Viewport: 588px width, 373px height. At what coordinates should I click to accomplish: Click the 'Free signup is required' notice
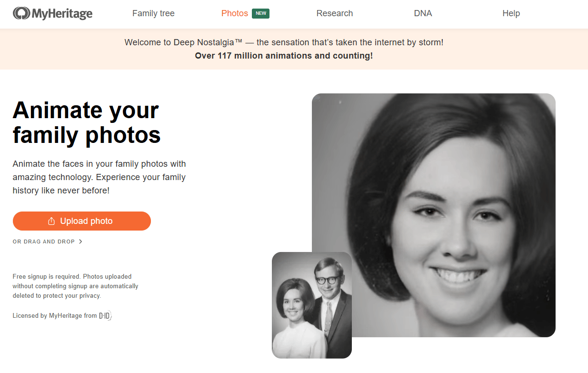pyautogui.click(x=75, y=286)
